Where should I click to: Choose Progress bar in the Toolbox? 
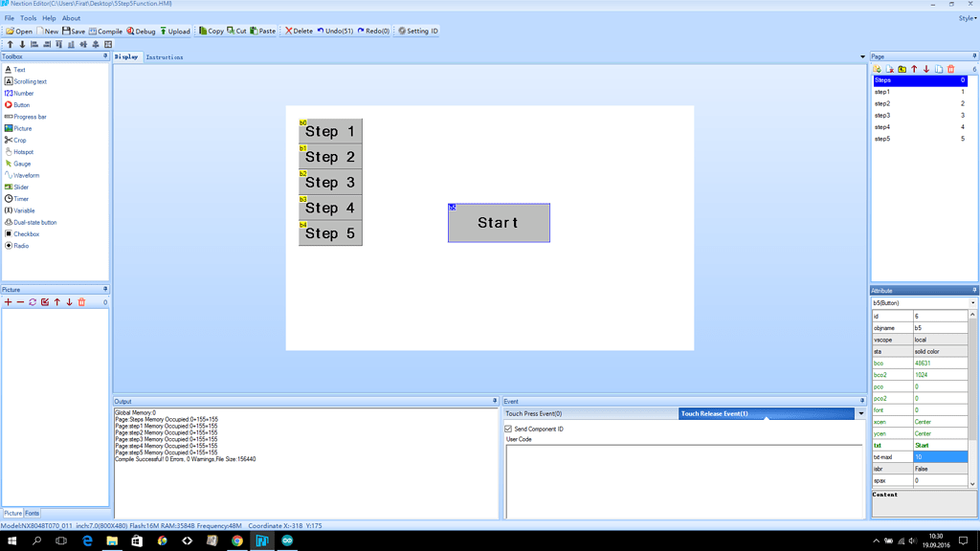click(x=25, y=117)
